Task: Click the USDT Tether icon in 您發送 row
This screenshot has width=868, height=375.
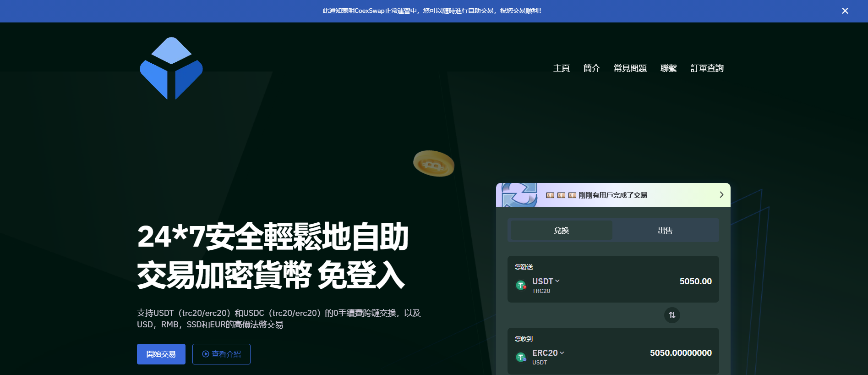Action: coord(521,285)
